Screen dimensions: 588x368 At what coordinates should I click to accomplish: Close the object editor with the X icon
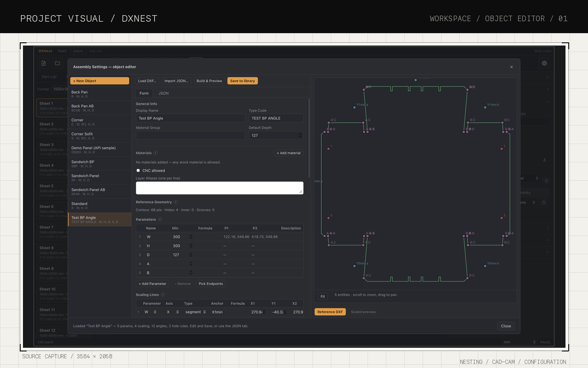(x=512, y=67)
